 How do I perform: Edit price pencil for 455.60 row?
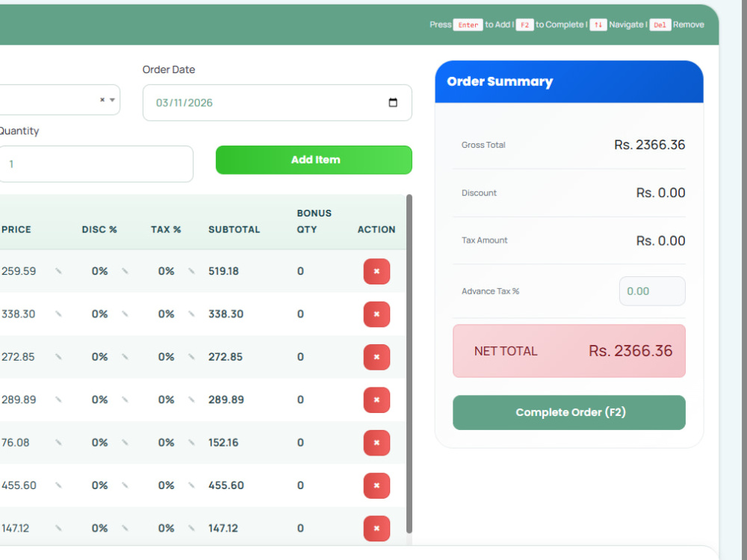click(x=58, y=485)
